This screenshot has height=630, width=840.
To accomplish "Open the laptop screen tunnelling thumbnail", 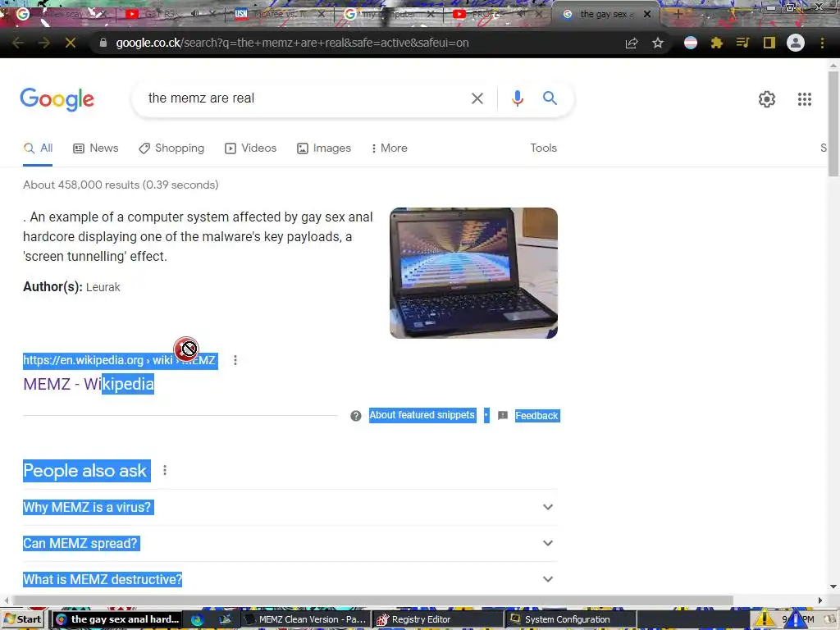I will [x=473, y=272].
